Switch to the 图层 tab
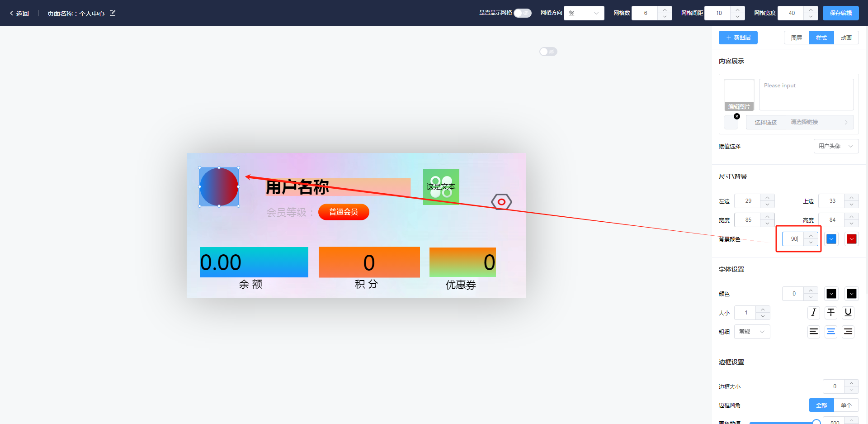The height and width of the screenshot is (424, 868). point(796,38)
